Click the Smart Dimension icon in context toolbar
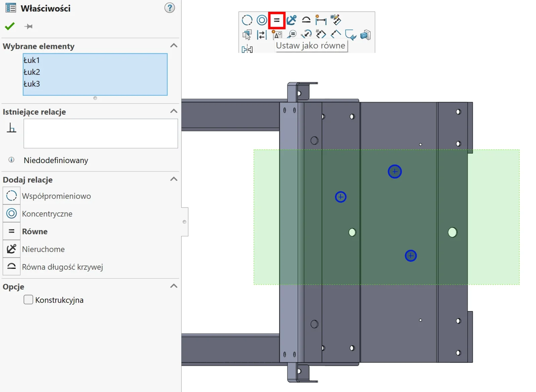Image resolution: width=536 pixels, height=392 pixels. coord(321,20)
